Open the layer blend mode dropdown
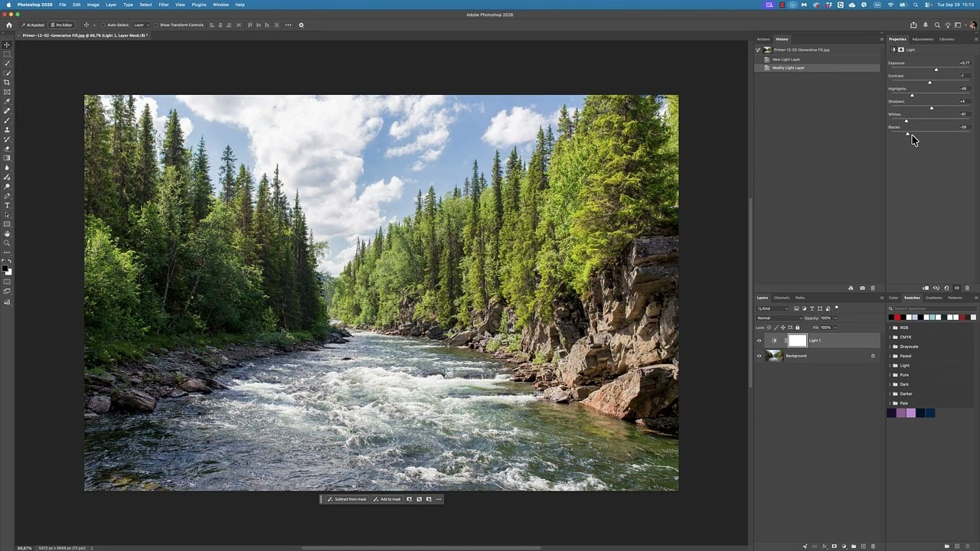This screenshot has height=551, width=980. [x=779, y=318]
